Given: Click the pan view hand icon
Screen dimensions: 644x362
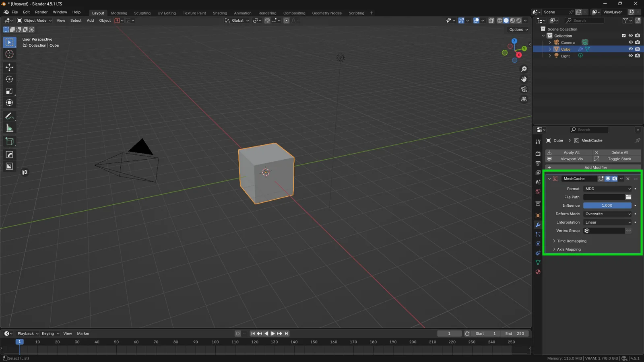Looking at the screenshot, I should 524,79.
